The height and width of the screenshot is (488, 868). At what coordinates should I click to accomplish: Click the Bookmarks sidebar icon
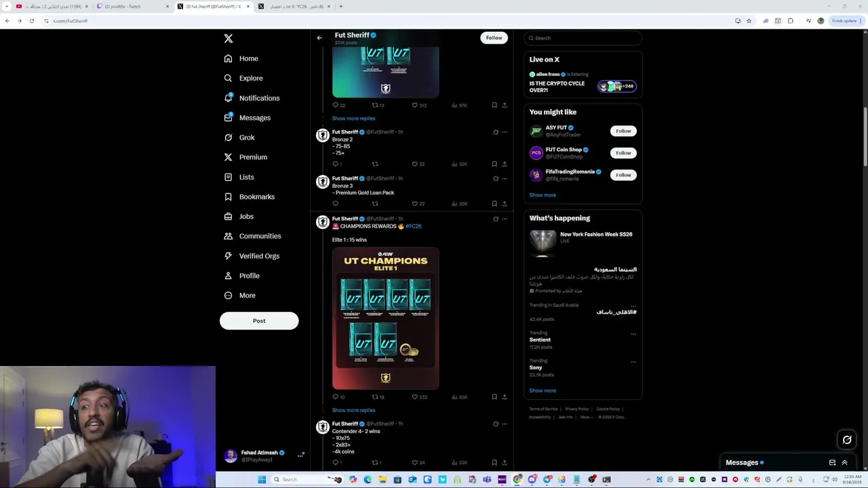(229, 197)
